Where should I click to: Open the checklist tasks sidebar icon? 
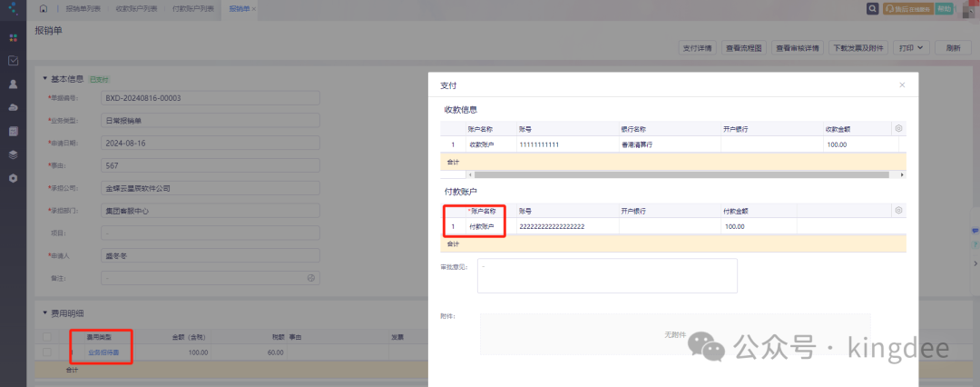tap(14, 61)
